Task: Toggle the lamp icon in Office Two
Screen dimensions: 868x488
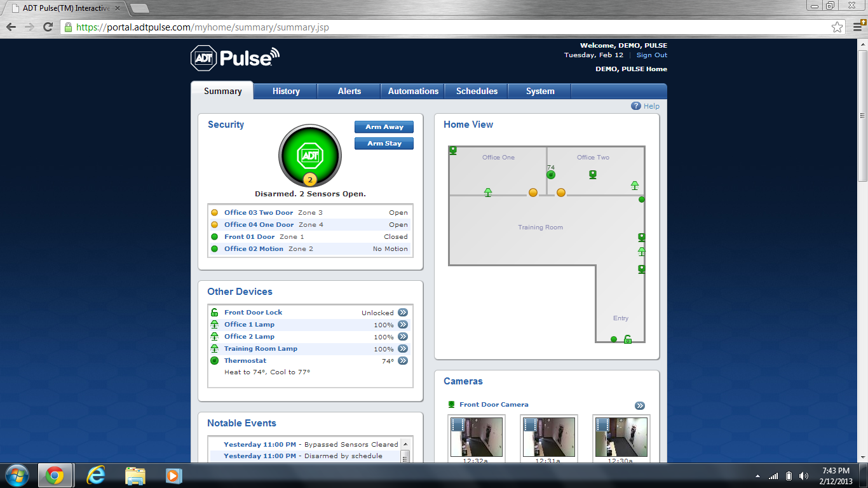Action: pos(635,185)
